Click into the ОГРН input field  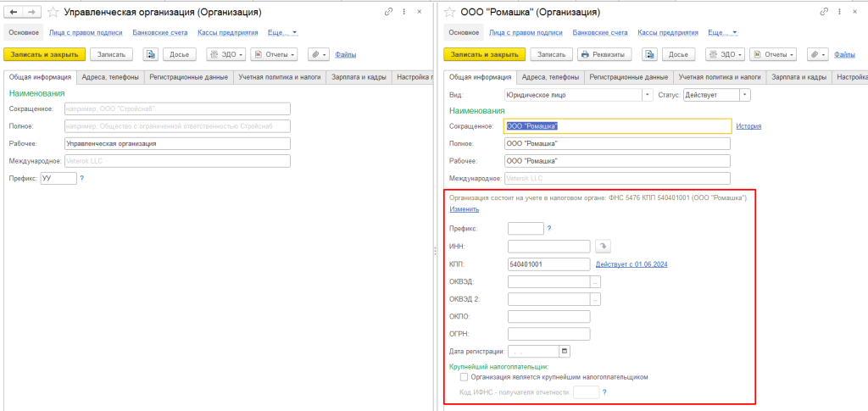click(x=548, y=333)
